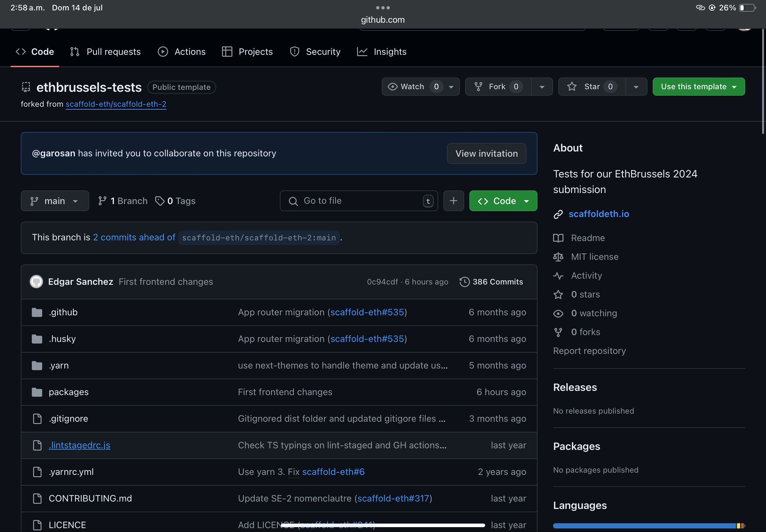Open the scaffoldeth.io website link
This screenshot has height=532, width=766.
coord(599,214)
